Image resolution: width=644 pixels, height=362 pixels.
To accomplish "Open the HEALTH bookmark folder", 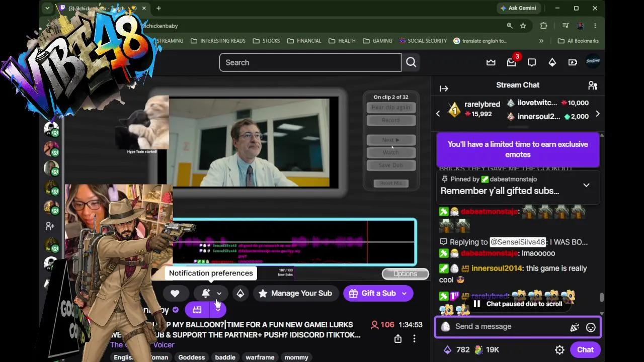I will [342, 41].
